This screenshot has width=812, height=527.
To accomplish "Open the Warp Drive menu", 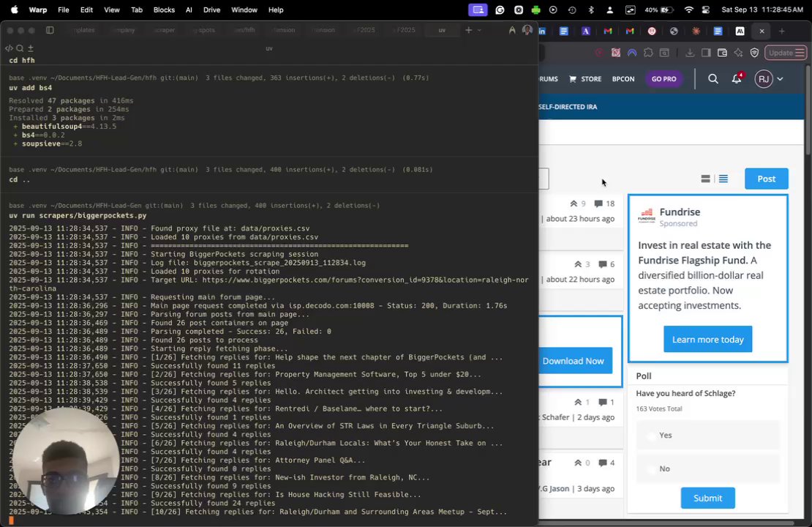I will tap(211, 10).
